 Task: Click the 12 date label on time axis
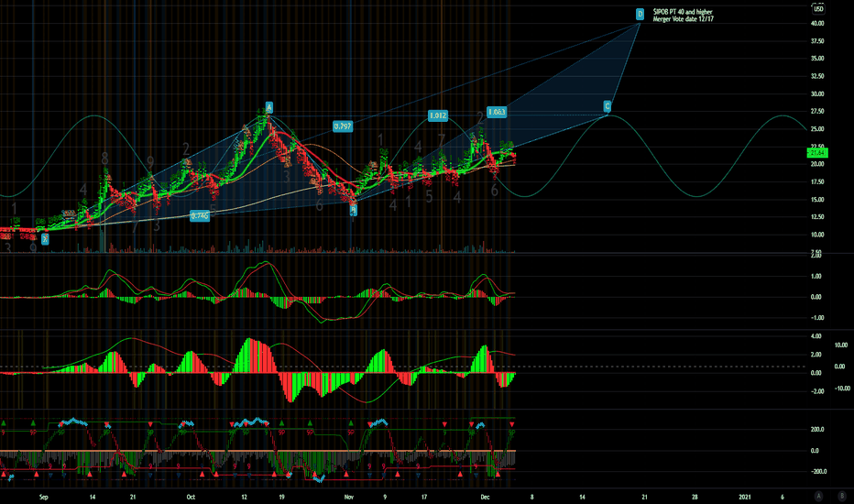tap(244, 497)
